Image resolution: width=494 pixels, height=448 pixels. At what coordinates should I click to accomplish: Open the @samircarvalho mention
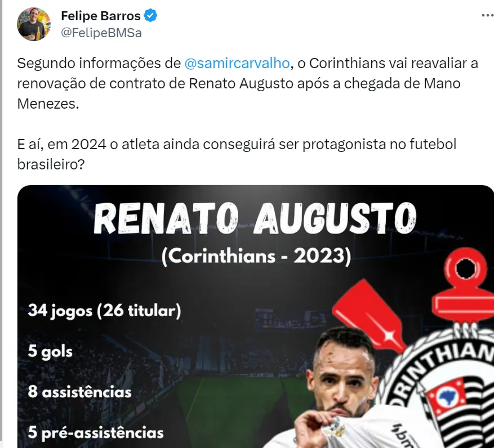(237, 63)
